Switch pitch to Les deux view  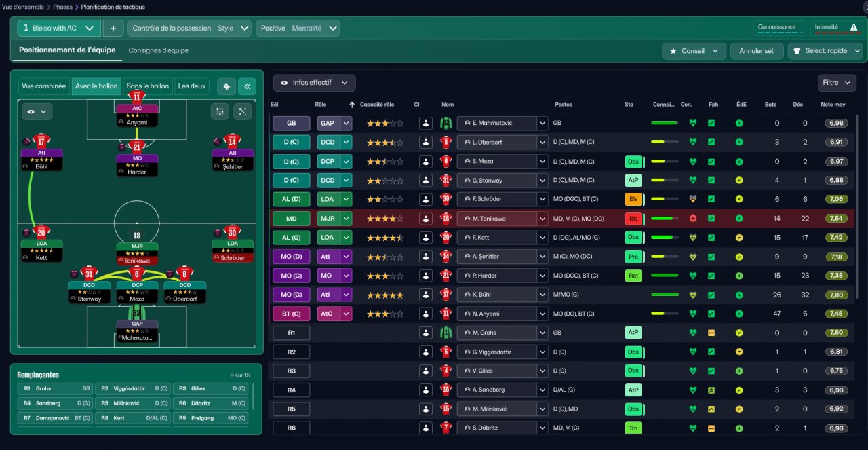(192, 86)
